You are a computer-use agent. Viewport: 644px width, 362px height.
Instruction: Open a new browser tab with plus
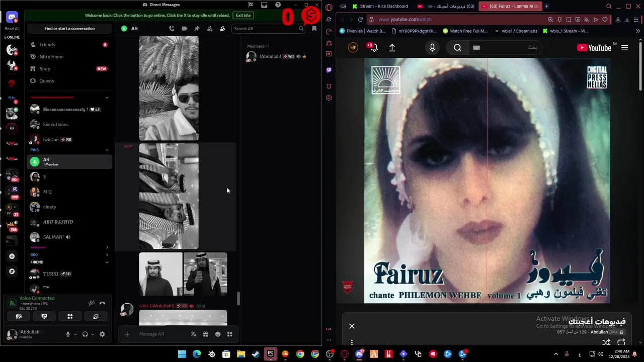[x=546, y=6]
